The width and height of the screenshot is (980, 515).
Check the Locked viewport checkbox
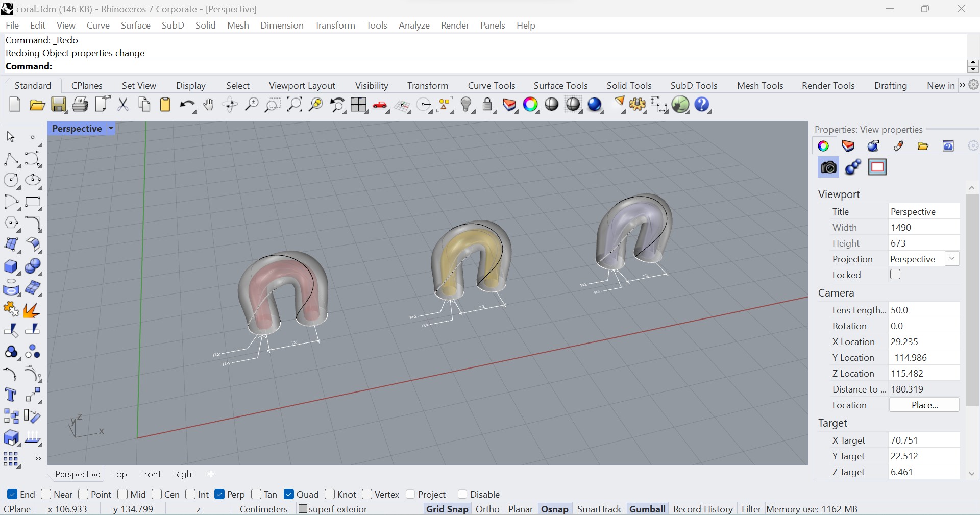tap(895, 275)
